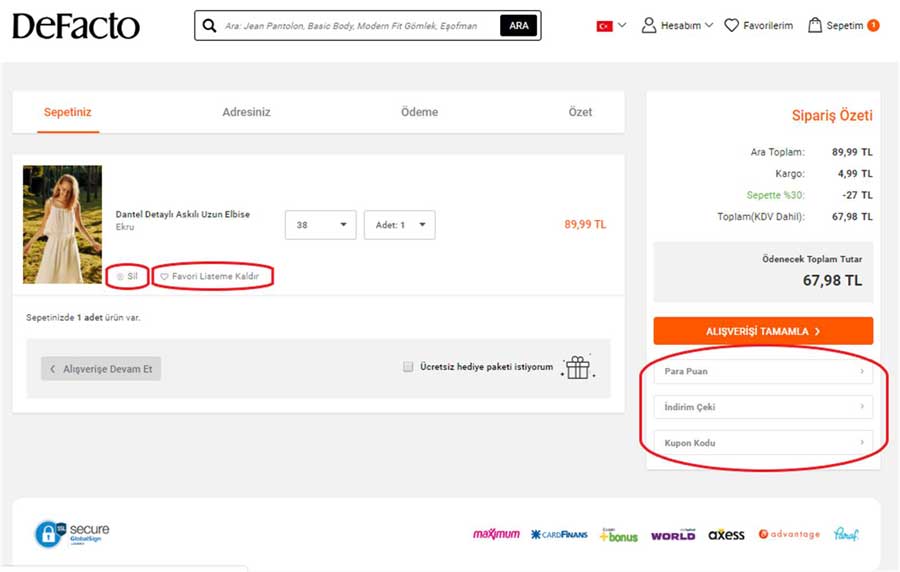Expand the Hesabım account menu chevron
The height and width of the screenshot is (572, 900).
709,25
